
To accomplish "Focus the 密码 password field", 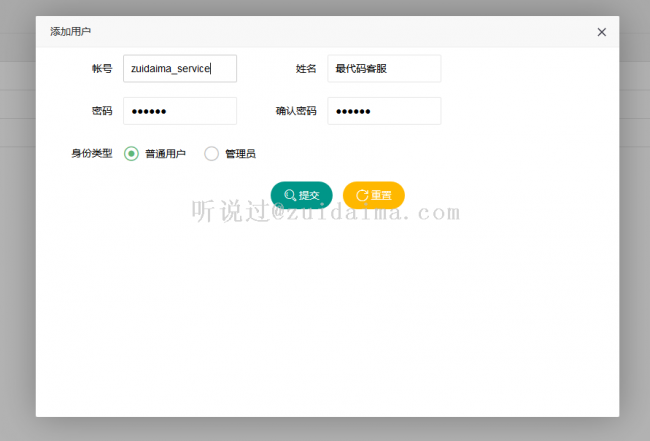I will 180,111.
